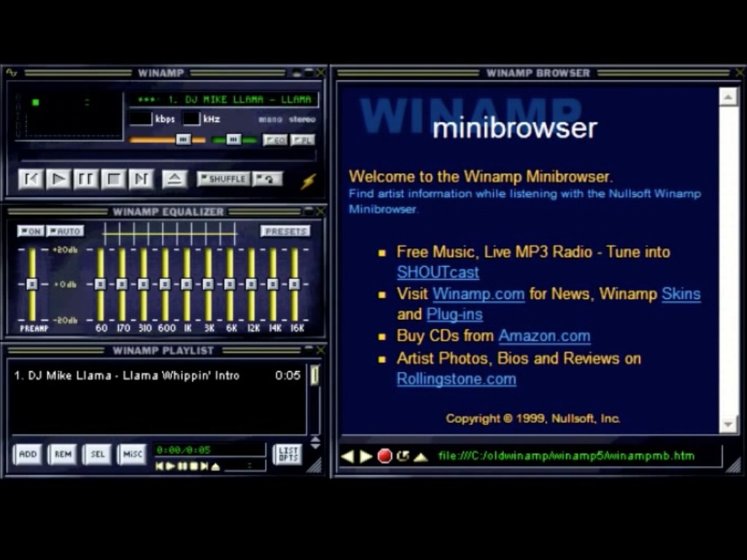Open the playlist ADD menu
The width and height of the screenshot is (747, 560).
(28, 454)
